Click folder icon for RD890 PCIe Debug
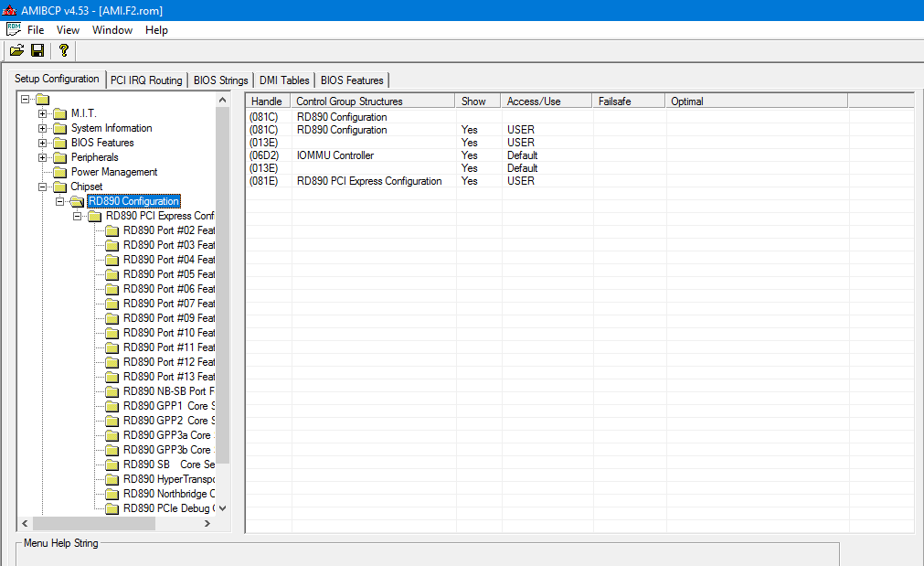 coord(112,508)
